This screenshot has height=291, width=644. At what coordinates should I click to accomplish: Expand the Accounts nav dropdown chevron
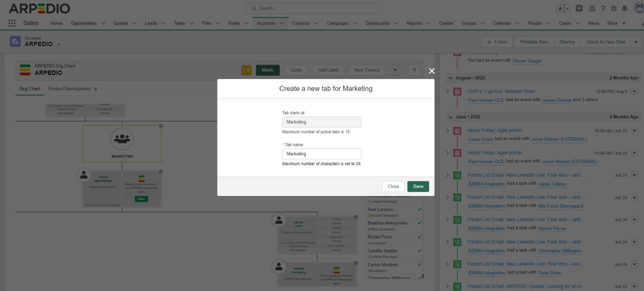(282, 23)
